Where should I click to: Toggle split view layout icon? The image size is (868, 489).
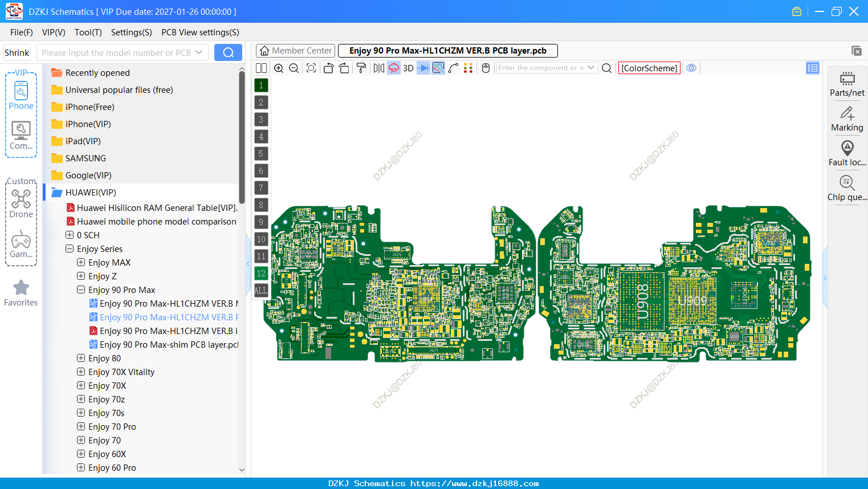[x=261, y=68]
